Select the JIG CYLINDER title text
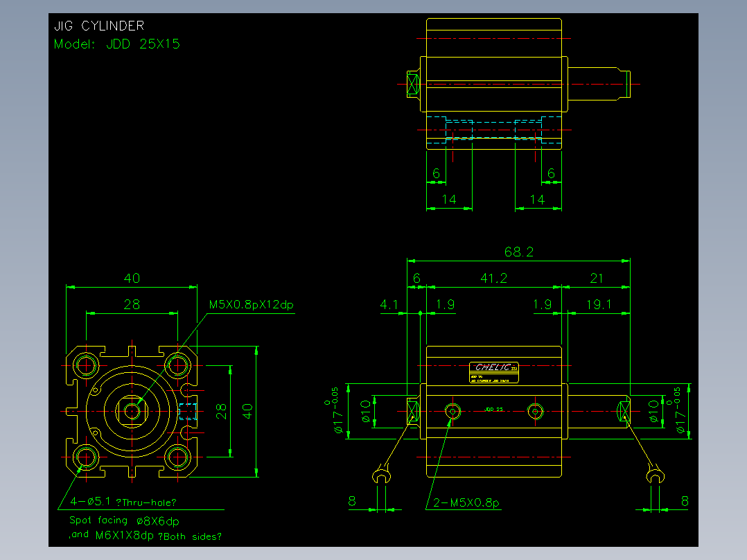 click(99, 26)
